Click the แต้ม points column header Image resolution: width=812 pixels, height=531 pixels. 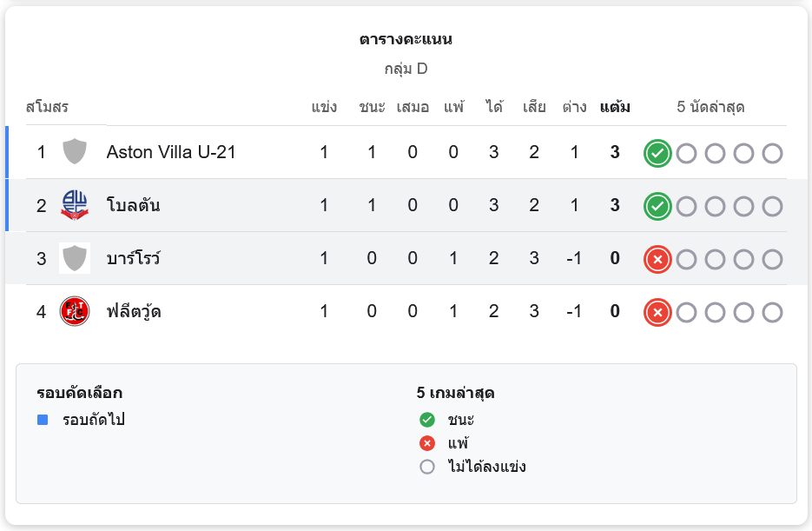click(x=615, y=108)
